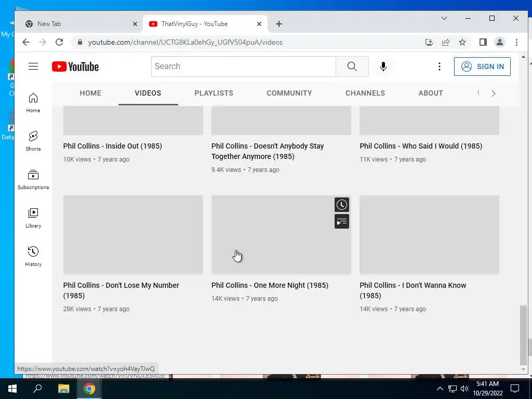This screenshot has height=399, width=532.
Task: Open Shorts in the sidebar
Action: click(33, 141)
